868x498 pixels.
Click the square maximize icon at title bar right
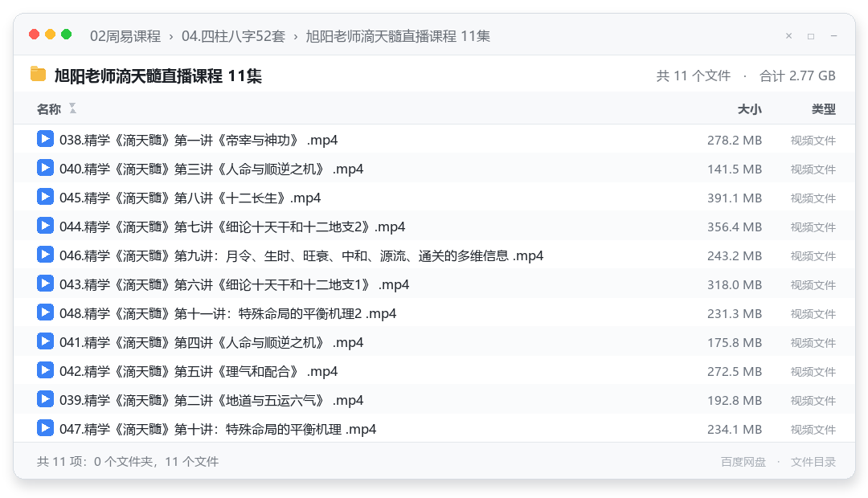click(x=811, y=36)
